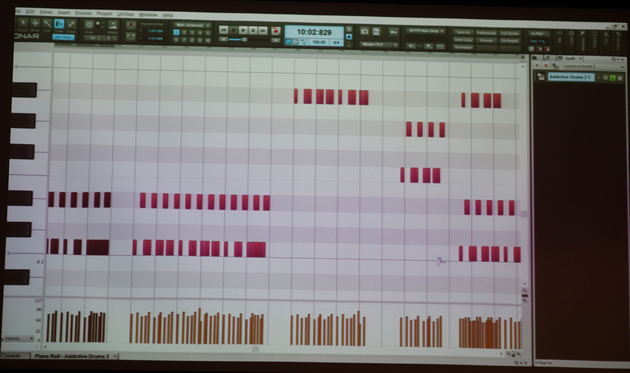Click the Fast Forward transport button
The width and height of the screenshot is (630, 373).
263,31
